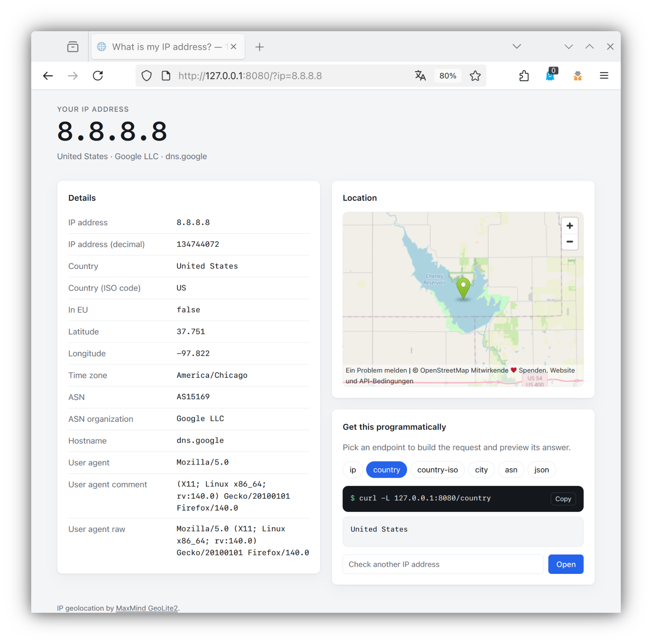The width and height of the screenshot is (652, 644).
Task: Select the asn endpoint pill
Action: point(511,470)
